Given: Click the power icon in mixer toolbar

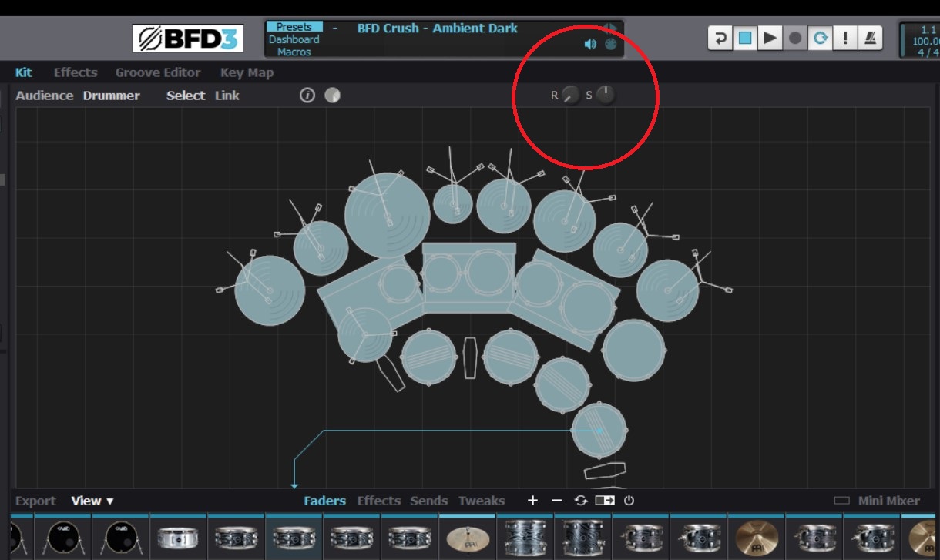Looking at the screenshot, I should 629,501.
